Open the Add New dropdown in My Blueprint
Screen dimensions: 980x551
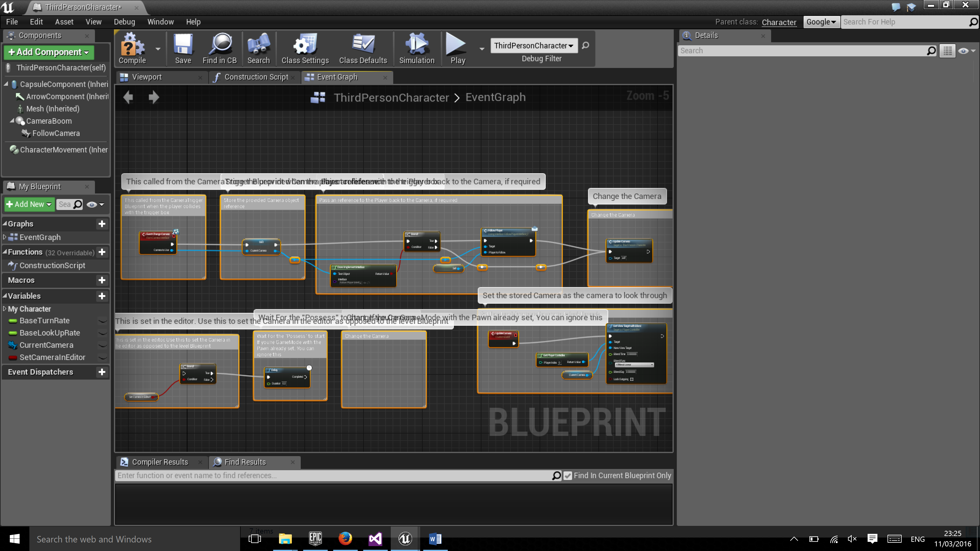coord(29,204)
